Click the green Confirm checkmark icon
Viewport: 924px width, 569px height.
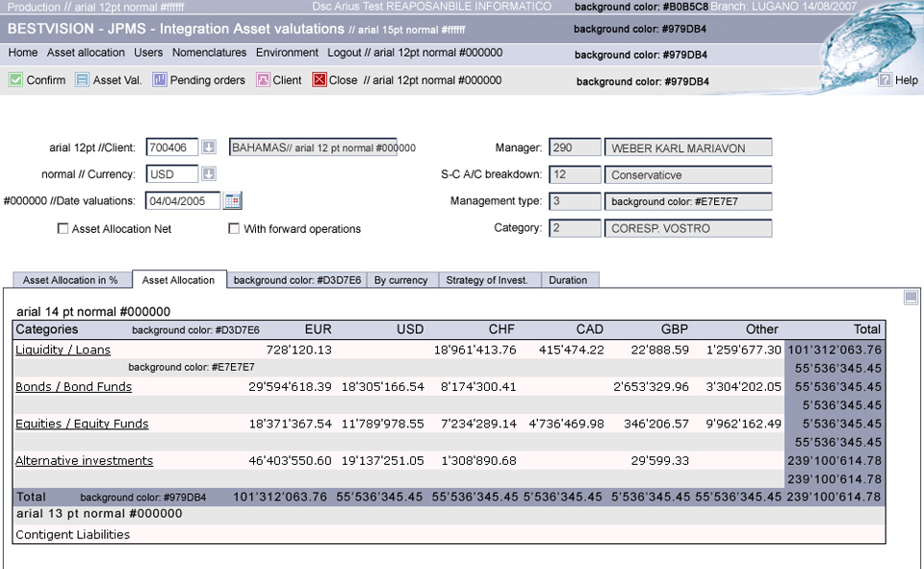click(x=15, y=80)
